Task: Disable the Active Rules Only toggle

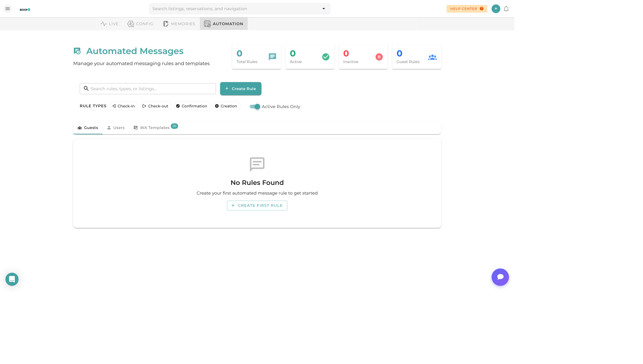Action: pyautogui.click(x=254, y=107)
